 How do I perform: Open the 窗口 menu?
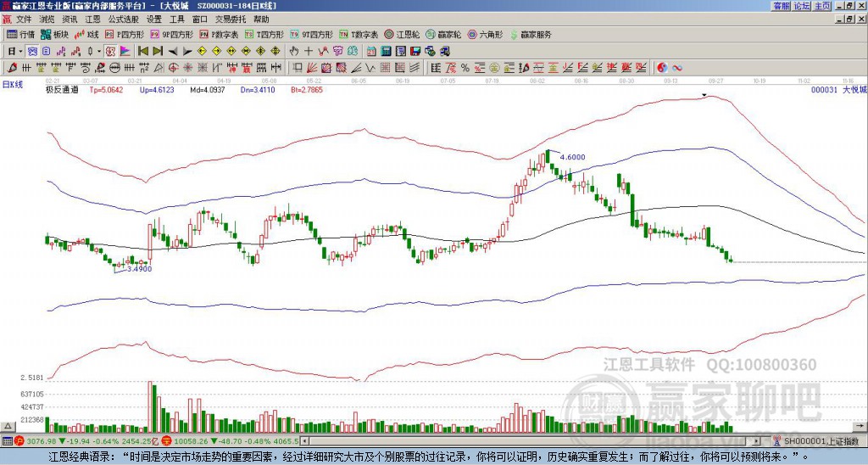point(200,20)
